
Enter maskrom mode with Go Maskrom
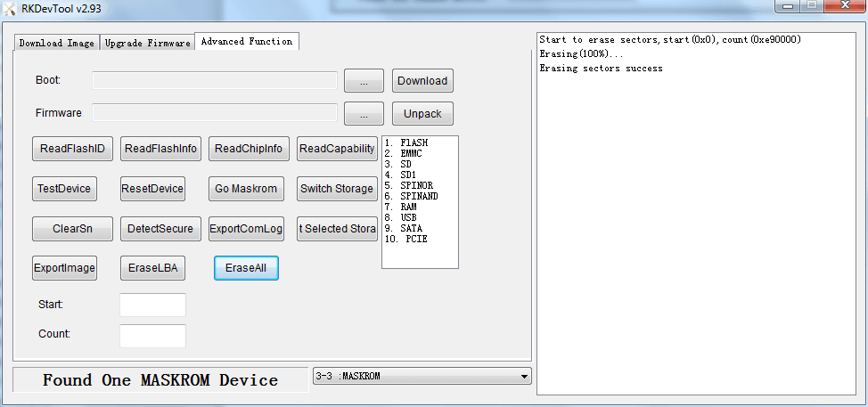[x=247, y=189]
